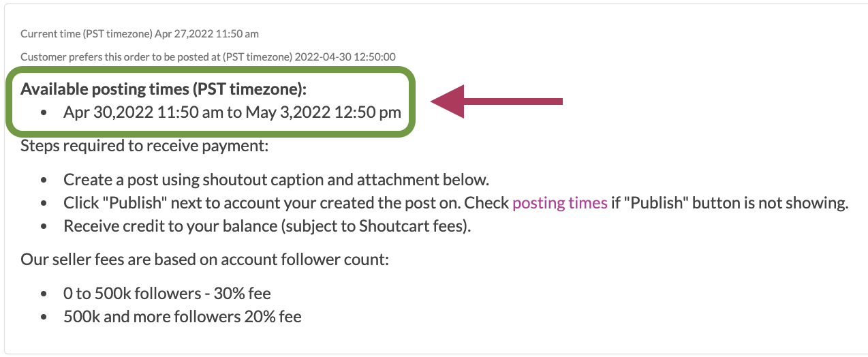
Task: Open the "posting times" link
Action: (x=559, y=202)
